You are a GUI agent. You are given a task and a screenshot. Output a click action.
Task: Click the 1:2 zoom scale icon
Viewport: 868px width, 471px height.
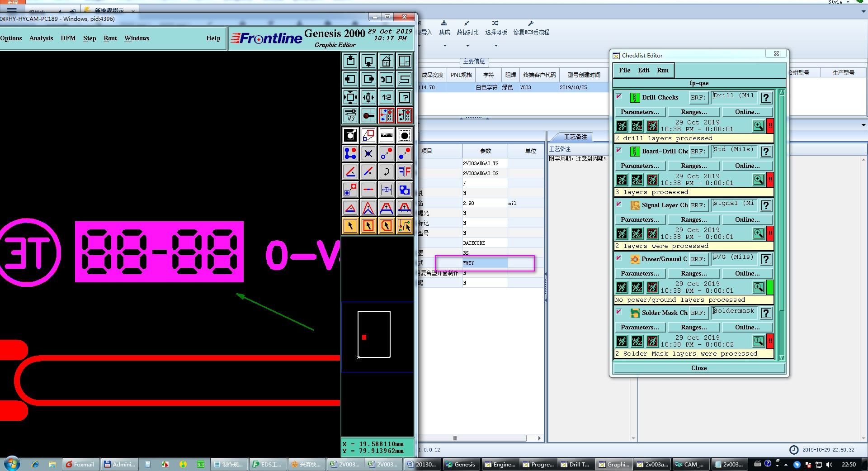[x=386, y=97]
